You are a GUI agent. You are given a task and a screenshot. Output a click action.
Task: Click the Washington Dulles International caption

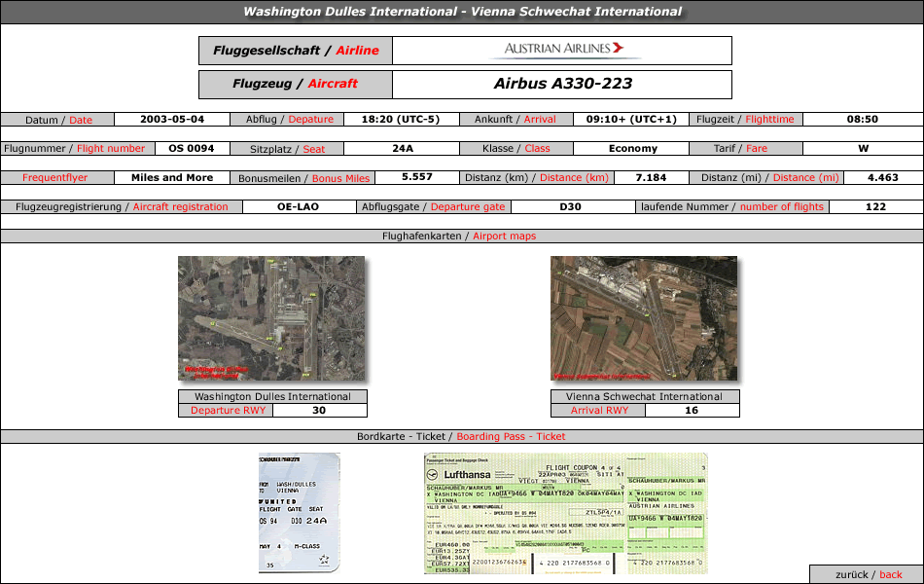(x=272, y=397)
